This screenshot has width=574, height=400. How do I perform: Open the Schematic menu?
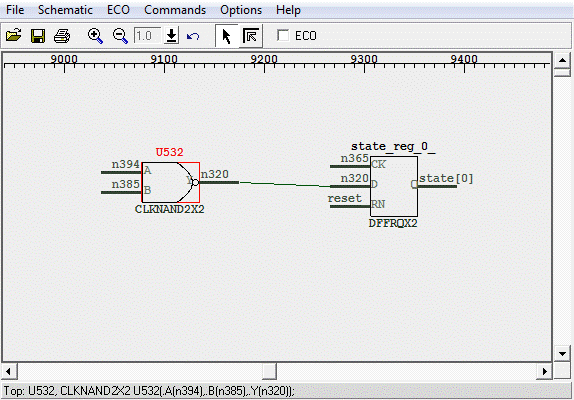pos(65,10)
